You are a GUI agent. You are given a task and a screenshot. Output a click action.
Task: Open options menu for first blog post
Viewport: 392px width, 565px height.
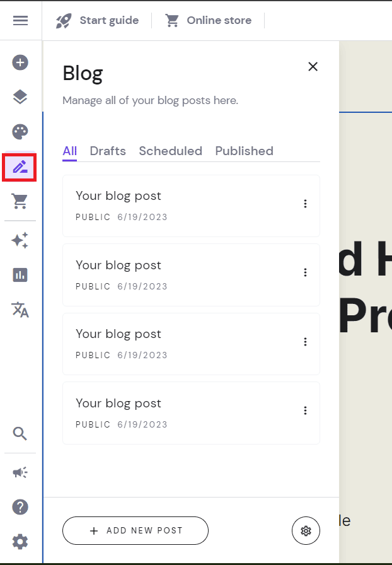pos(306,204)
